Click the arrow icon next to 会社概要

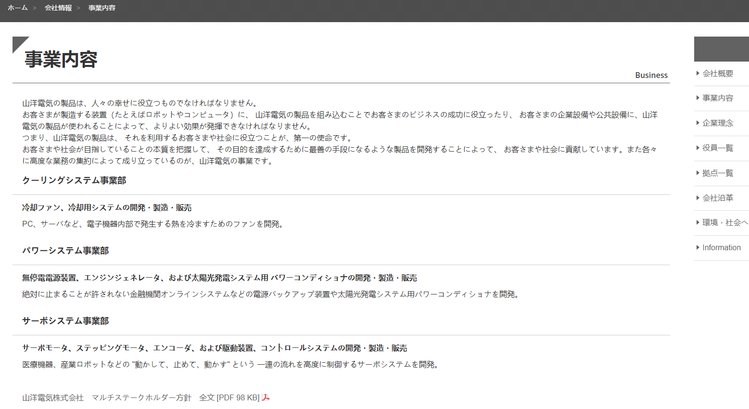tap(698, 73)
